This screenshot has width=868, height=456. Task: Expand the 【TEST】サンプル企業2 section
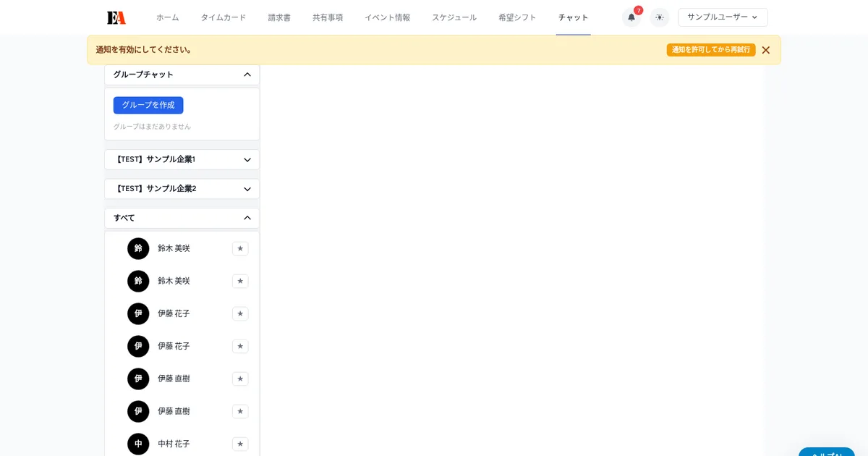tap(182, 188)
